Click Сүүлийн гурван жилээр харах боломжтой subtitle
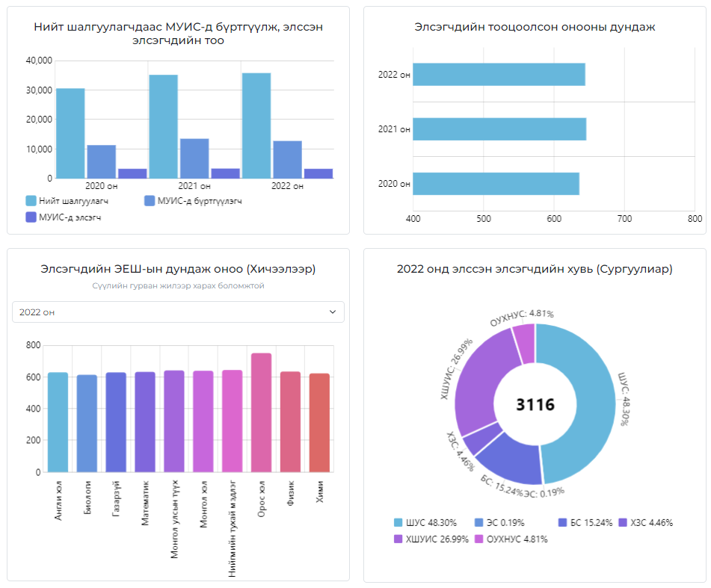 [178, 286]
